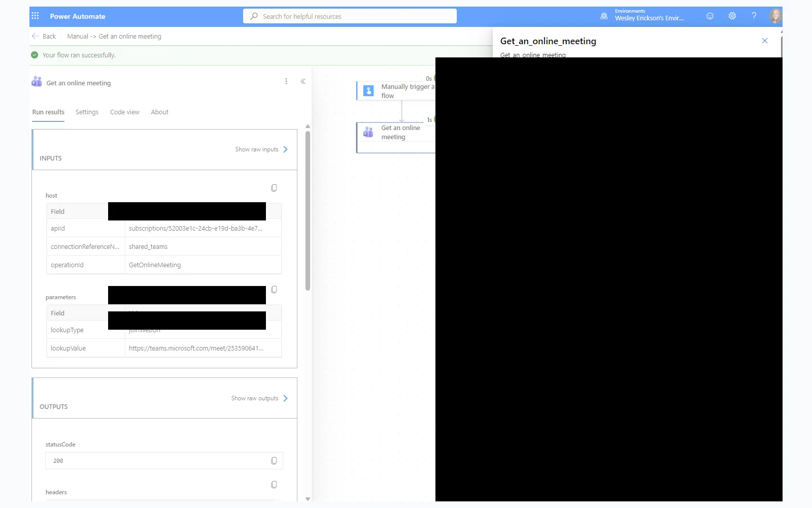
Task: Open the user profile avatar
Action: coord(775,16)
